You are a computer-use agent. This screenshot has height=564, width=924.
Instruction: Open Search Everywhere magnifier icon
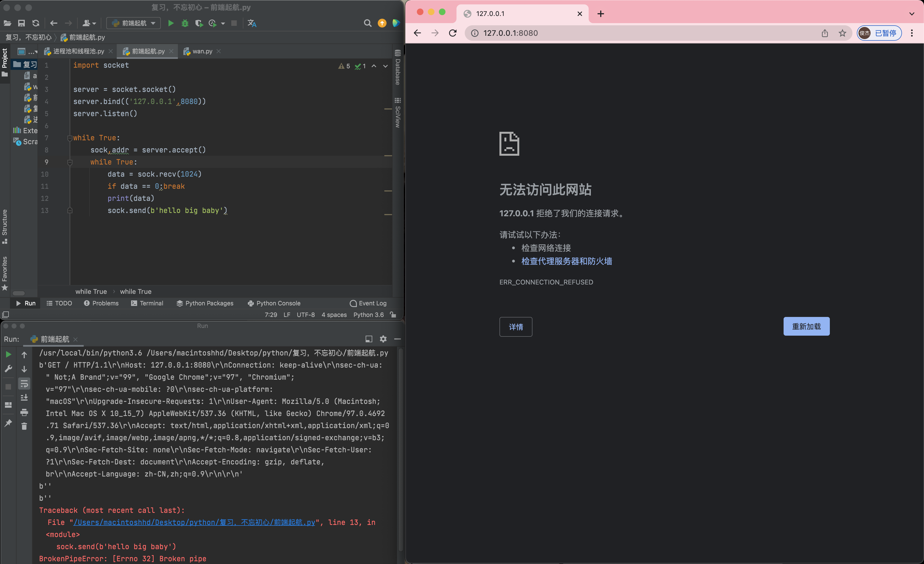[368, 23]
